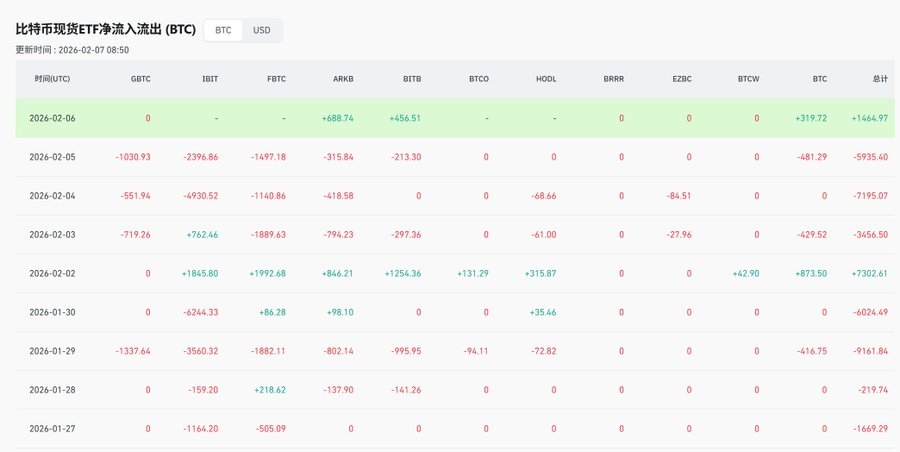The height and width of the screenshot is (452, 900).
Task: Click the 总计 column header
Action: tap(878, 78)
